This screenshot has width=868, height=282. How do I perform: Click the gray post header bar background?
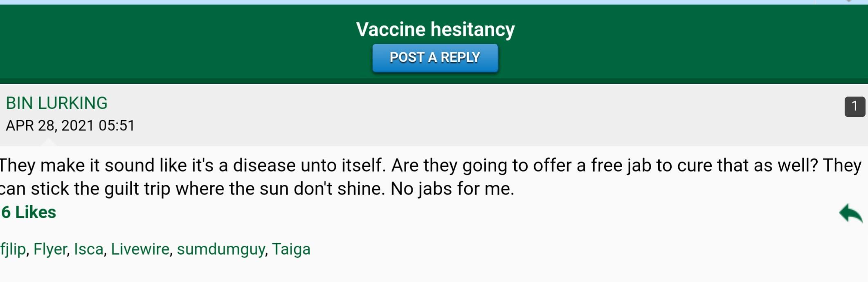pos(434,115)
